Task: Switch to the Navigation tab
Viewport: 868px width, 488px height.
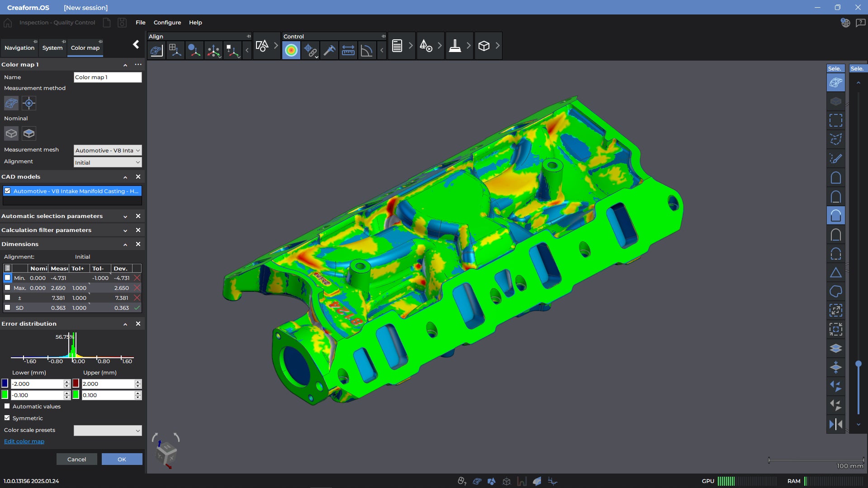Action: 19,48
